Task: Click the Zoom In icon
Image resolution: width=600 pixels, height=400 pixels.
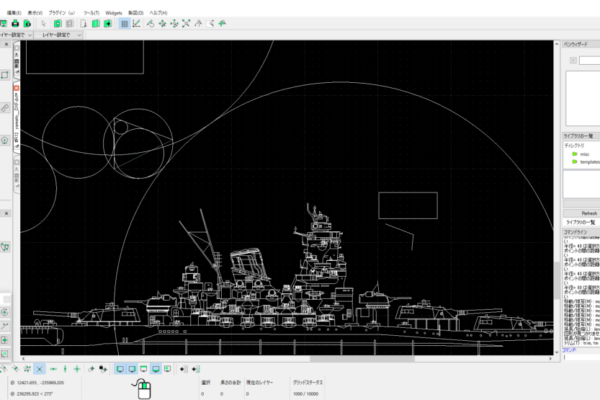Action: coord(162,24)
